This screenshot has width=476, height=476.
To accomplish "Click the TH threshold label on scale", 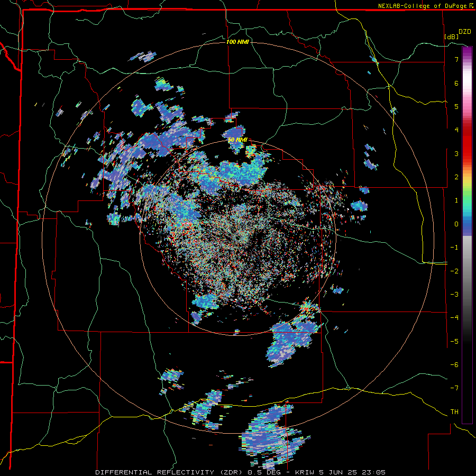I will coord(454,412).
